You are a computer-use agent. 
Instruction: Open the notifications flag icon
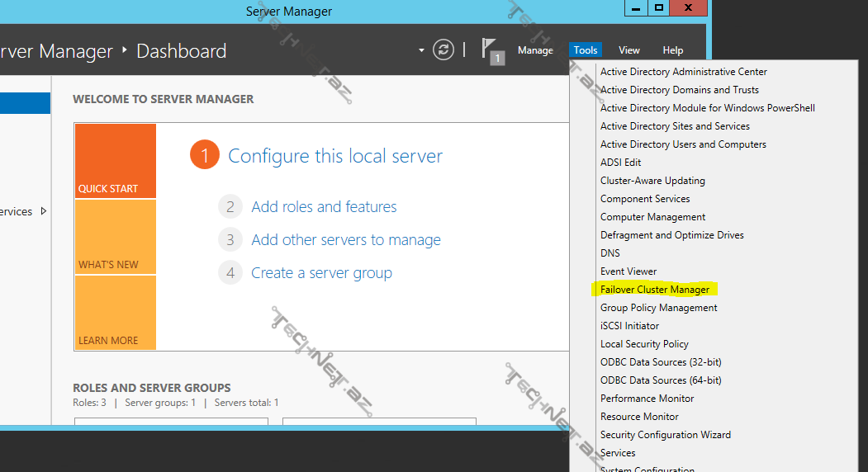point(491,51)
